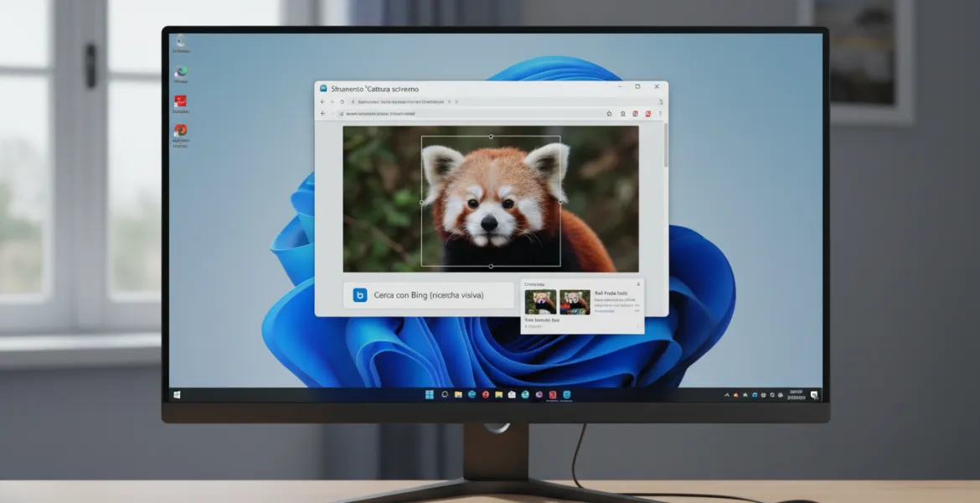The width and height of the screenshot is (980, 503).
Task: Reload the page with the refresh icon
Action: [342, 101]
